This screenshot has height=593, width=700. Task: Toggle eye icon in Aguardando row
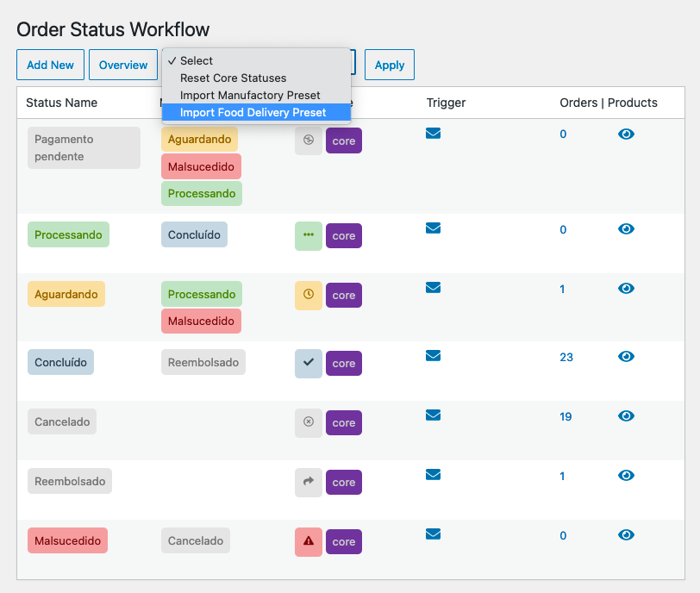(627, 288)
